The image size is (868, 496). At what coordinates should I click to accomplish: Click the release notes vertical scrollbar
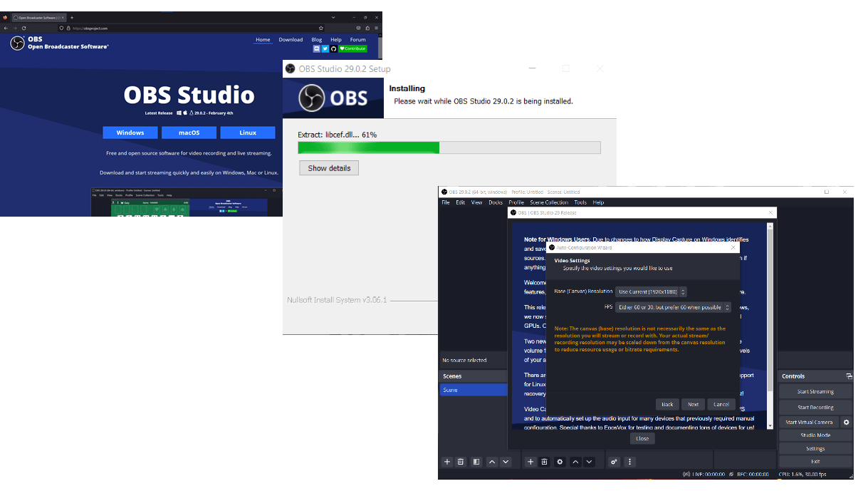pyautogui.click(x=770, y=326)
